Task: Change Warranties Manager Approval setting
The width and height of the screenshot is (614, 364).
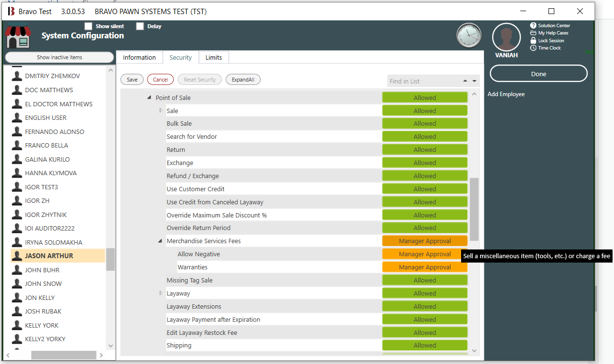Action: (425, 267)
